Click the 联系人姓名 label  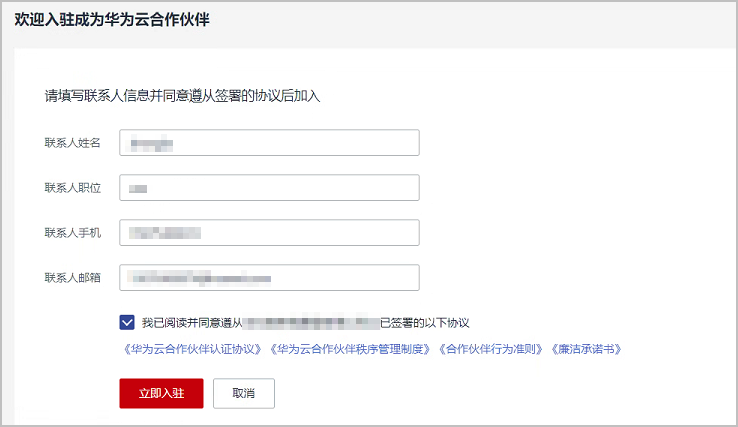(x=72, y=143)
